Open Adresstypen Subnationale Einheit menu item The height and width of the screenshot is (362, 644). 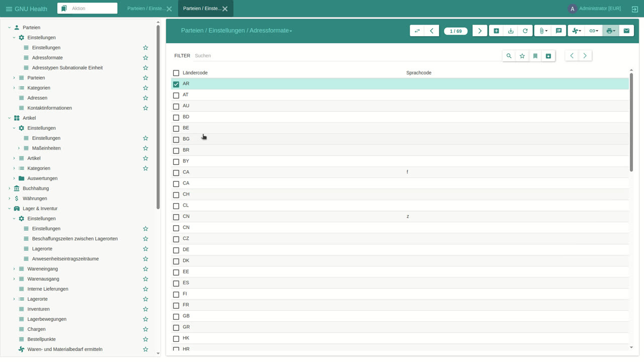point(67,68)
